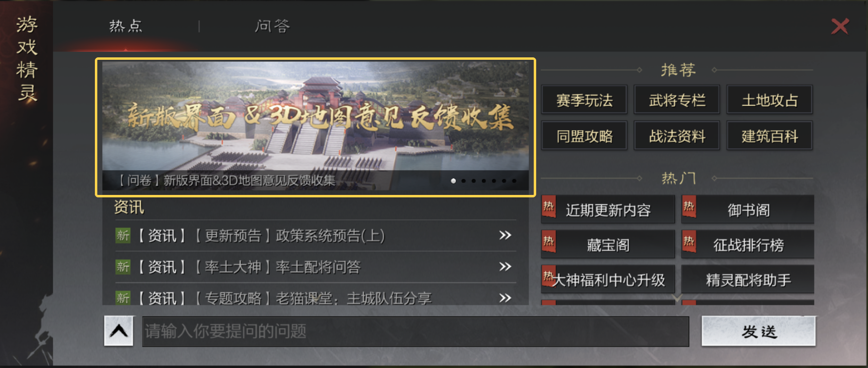Select the second banner carousel dot
Viewport: 868px width, 368px height.
464,181
